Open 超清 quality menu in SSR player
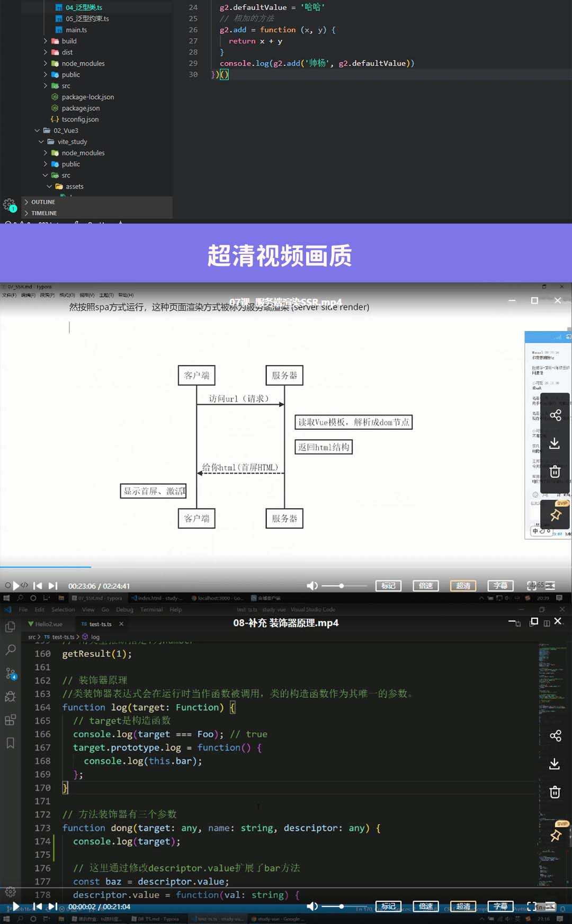 [x=463, y=585]
